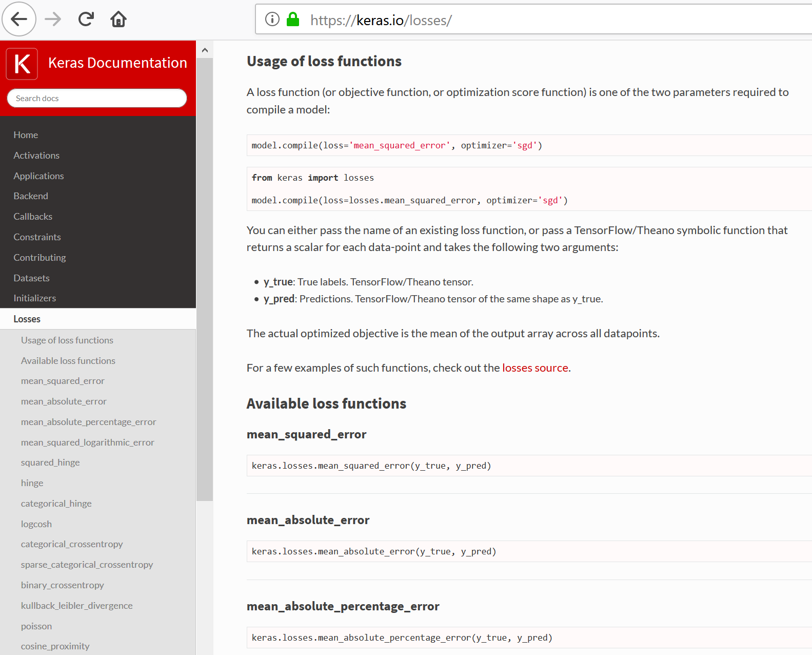Jump to mean_absolute_error sidebar anchor
Viewport: 812px width, 655px height.
[64, 401]
